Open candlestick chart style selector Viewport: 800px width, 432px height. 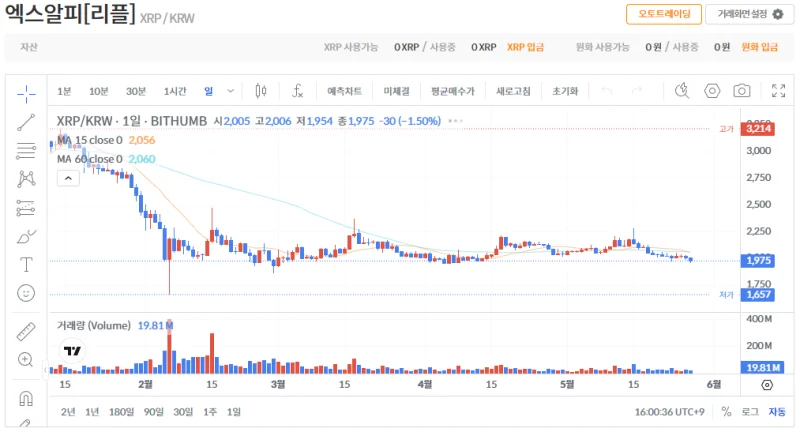[261, 91]
